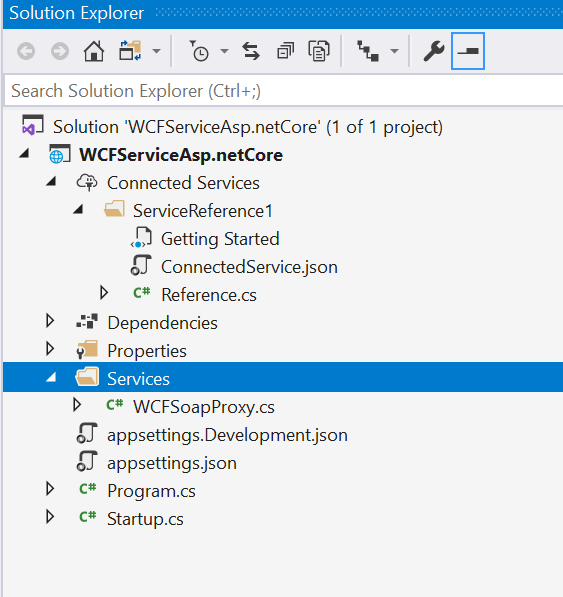The height and width of the screenshot is (597, 563).
Task: Click the Home toolbar icon
Action: point(94,51)
